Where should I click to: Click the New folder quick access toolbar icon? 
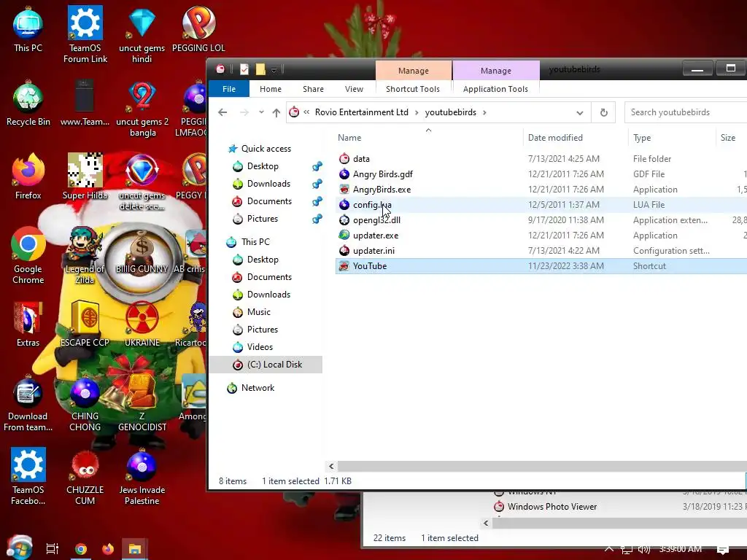pos(260,69)
